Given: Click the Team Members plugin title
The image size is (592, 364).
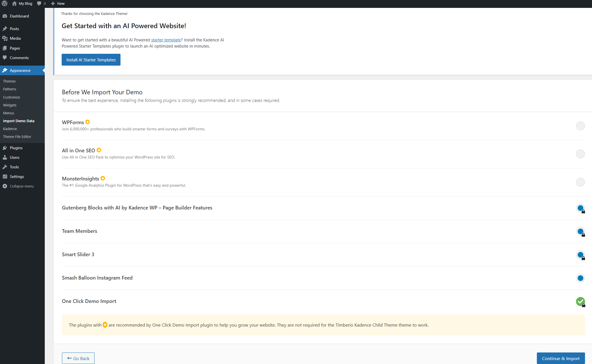Looking at the screenshot, I should pyautogui.click(x=79, y=231).
